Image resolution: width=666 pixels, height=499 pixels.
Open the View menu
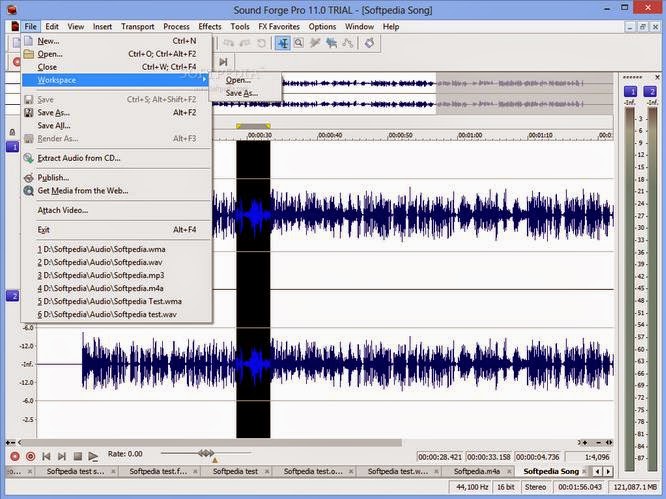click(x=76, y=26)
